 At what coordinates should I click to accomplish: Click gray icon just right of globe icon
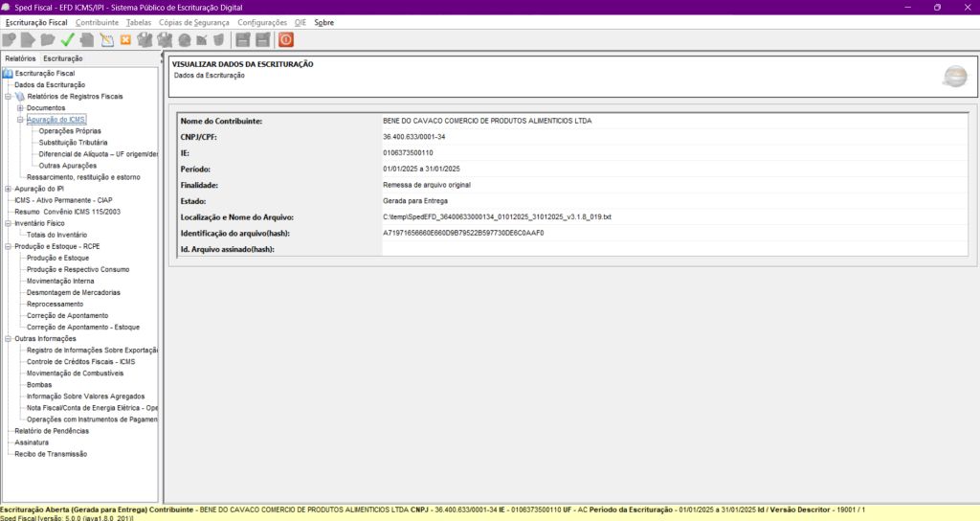coord(201,40)
